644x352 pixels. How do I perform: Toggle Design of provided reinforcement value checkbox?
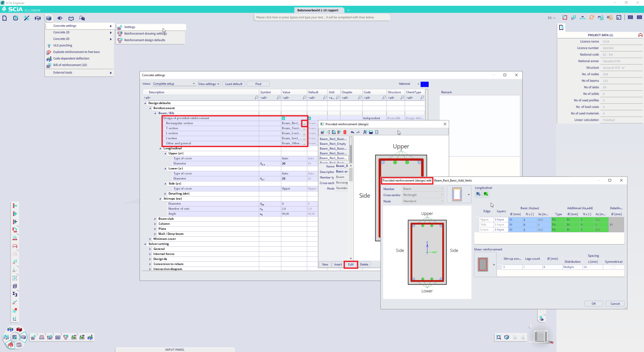(x=283, y=118)
